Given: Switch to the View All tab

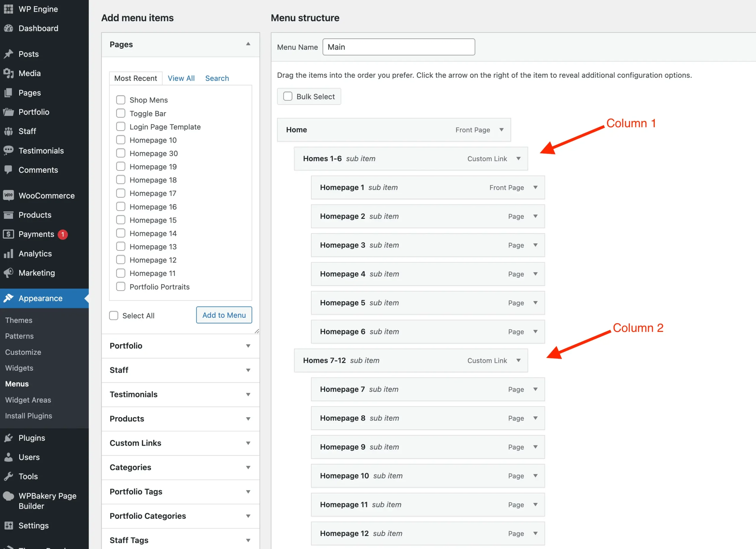Looking at the screenshot, I should click(181, 78).
